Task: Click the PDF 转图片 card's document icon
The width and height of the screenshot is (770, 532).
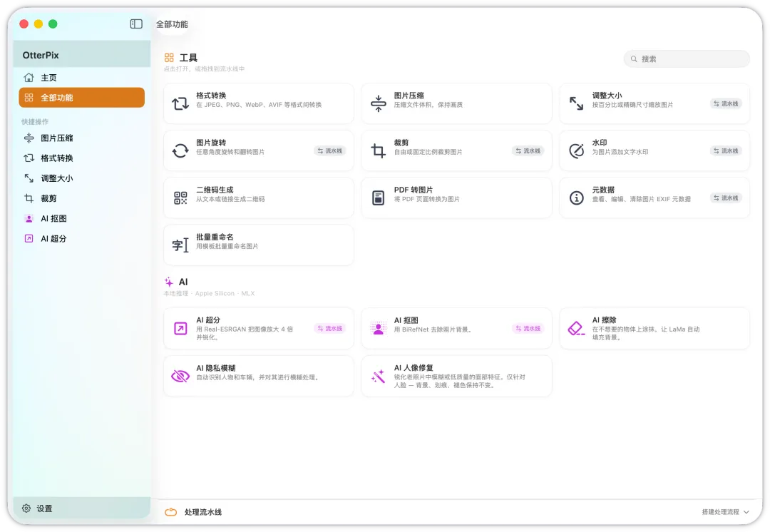Action: point(378,198)
